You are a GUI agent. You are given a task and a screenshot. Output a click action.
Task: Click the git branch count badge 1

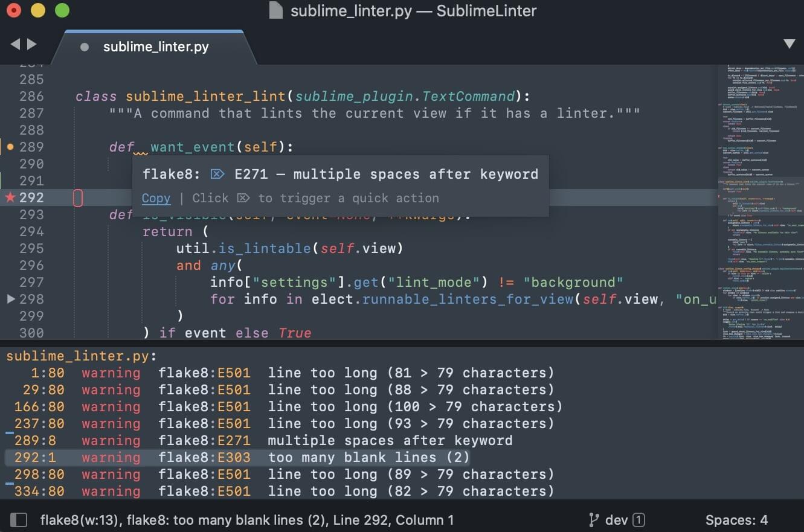pos(639,520)
